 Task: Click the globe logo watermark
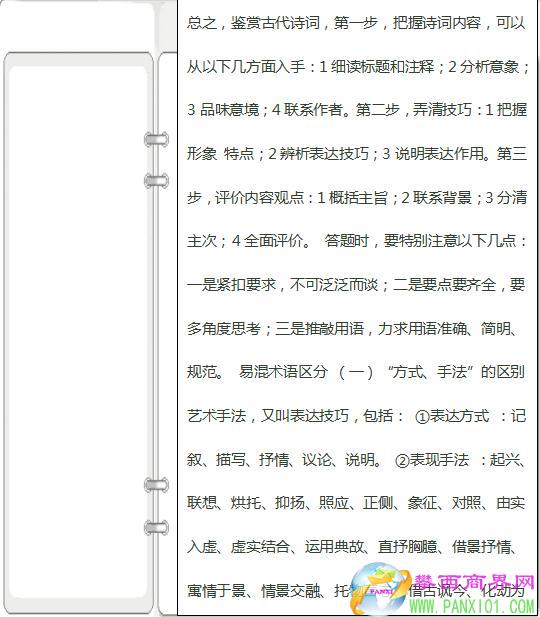[378, 588]
